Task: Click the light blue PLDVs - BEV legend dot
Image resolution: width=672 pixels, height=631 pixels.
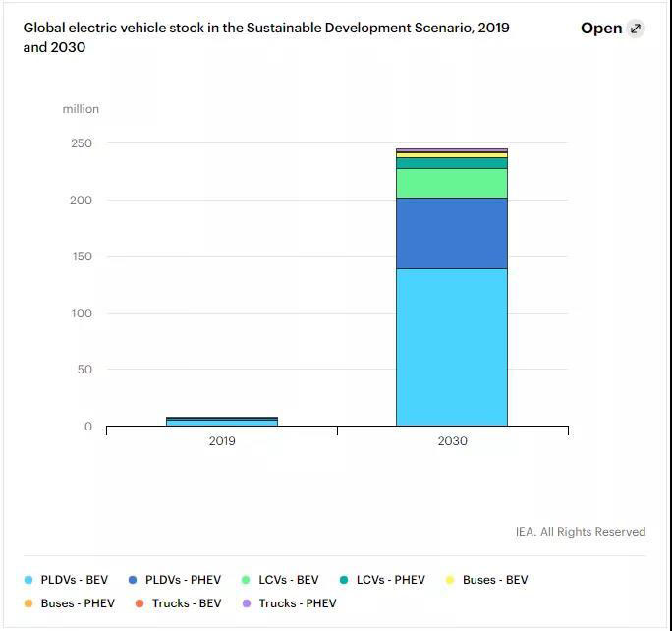Action: click(28, 580)
